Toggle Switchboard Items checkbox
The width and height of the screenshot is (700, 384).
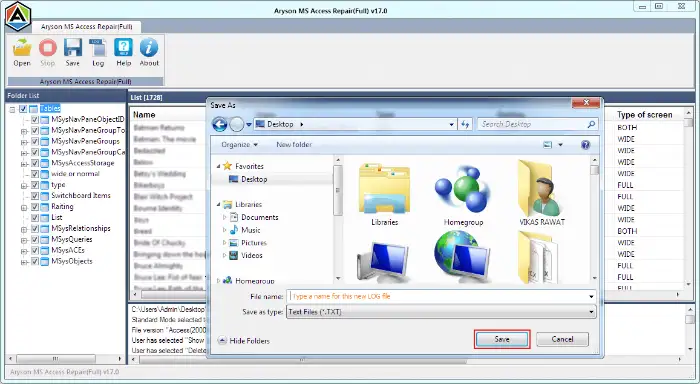[x=35, y=196]
